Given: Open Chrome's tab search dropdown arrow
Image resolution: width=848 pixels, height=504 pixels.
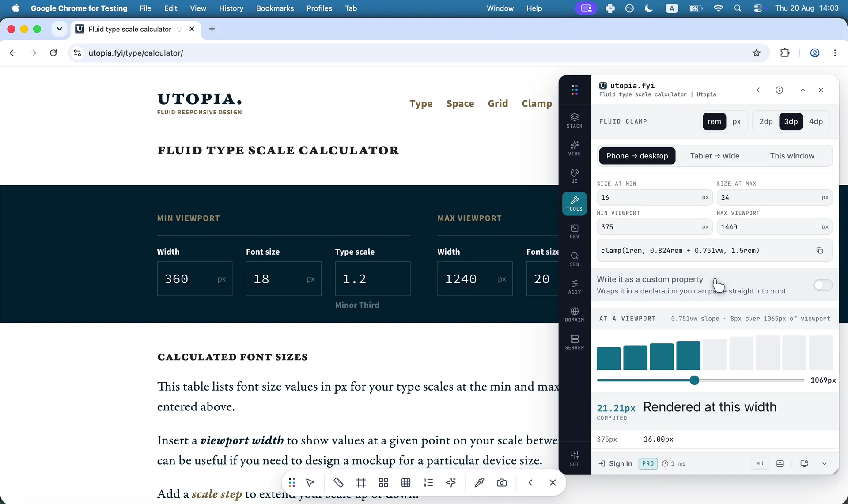Looking at the screenshot, I should (x=59, y=29).
